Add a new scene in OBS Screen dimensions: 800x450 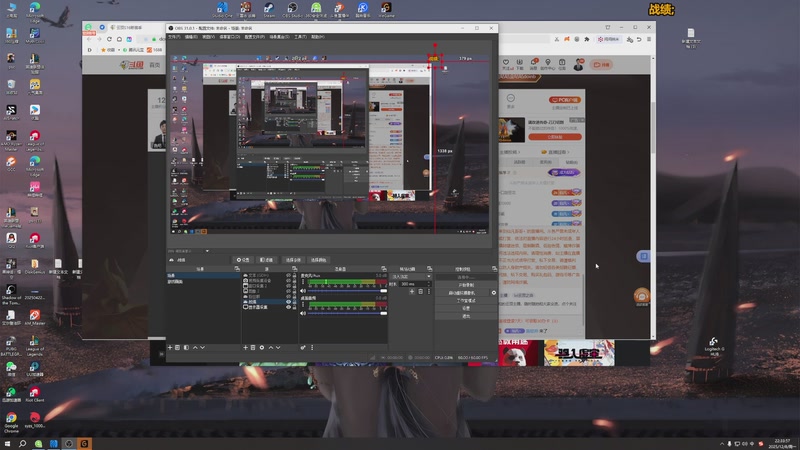pyautogui.click(x=170, y=347)
